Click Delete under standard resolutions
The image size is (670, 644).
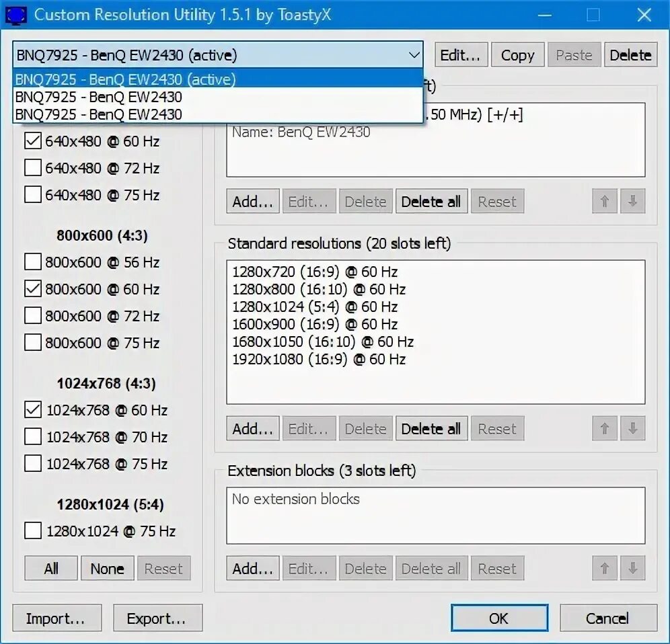pos(366,428)
